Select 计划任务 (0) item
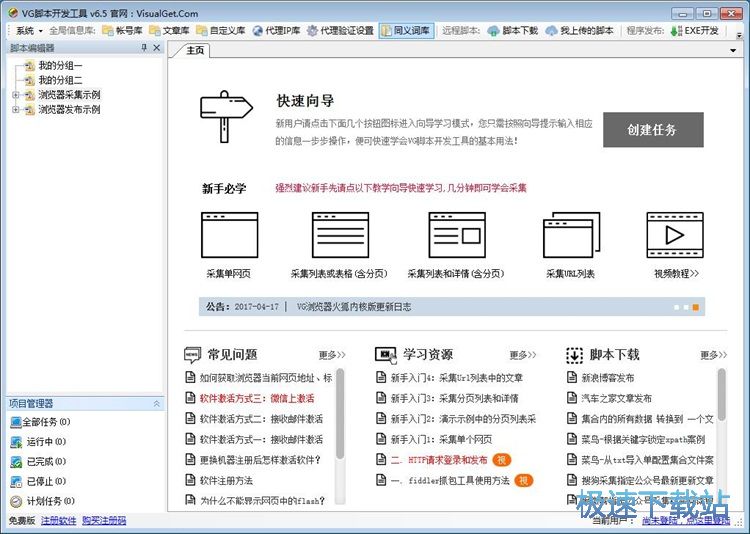The height and width of the screenshot is (534, 750). click(x=43, y=501)
